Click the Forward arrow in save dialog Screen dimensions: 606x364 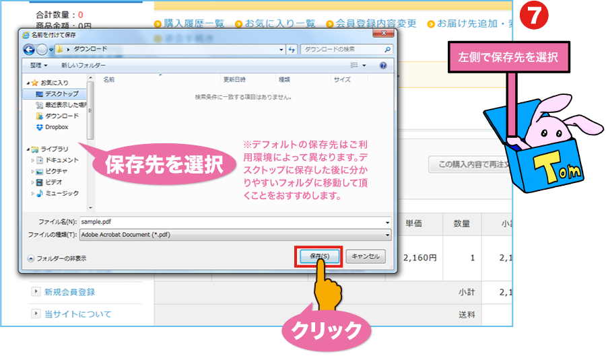pyautogui.click(x=42, y=49)
